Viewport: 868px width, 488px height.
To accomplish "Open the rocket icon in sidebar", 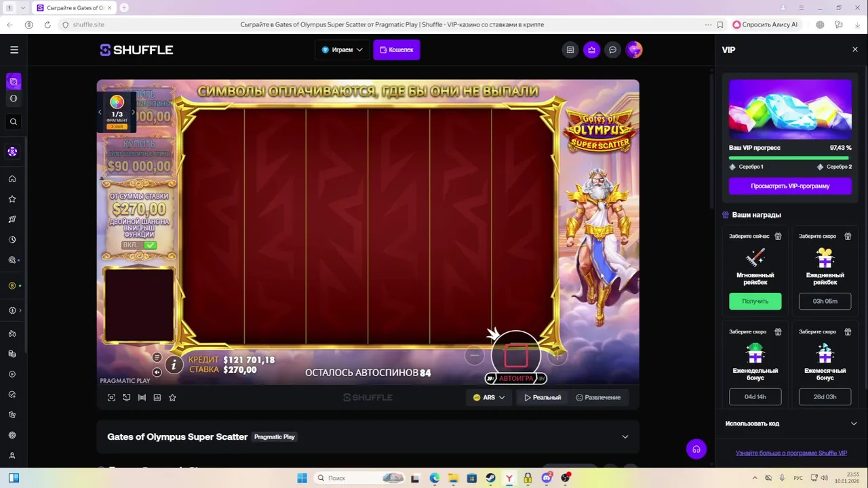I will (x=12, y=220).
